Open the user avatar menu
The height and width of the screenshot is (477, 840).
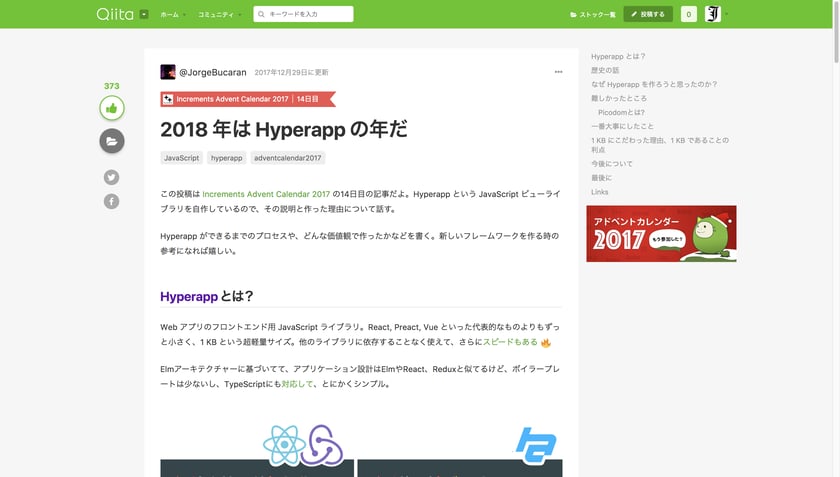point(712,14)
